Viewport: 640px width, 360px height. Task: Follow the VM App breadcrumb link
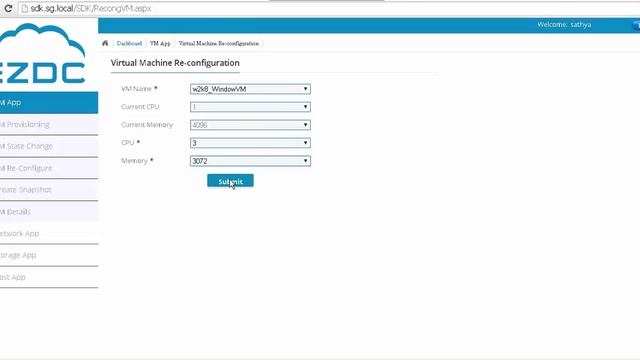tap(160, 43)
